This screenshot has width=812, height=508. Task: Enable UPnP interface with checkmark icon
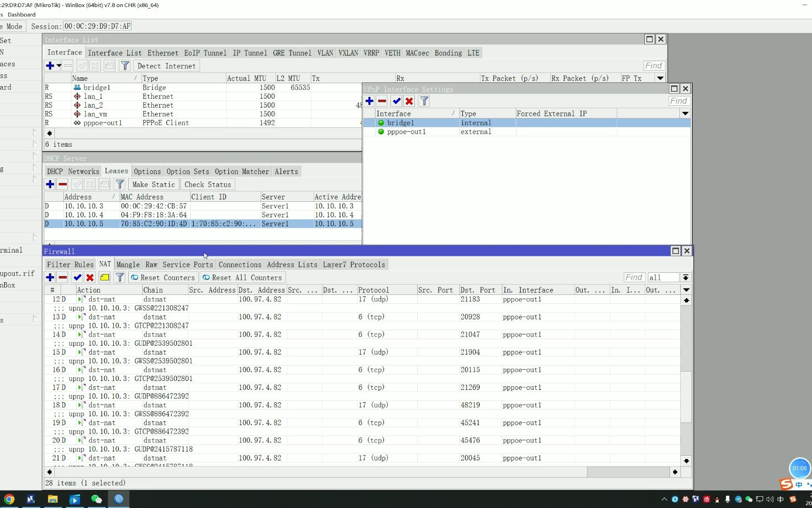pyautogui.click(x=397, y=101)
